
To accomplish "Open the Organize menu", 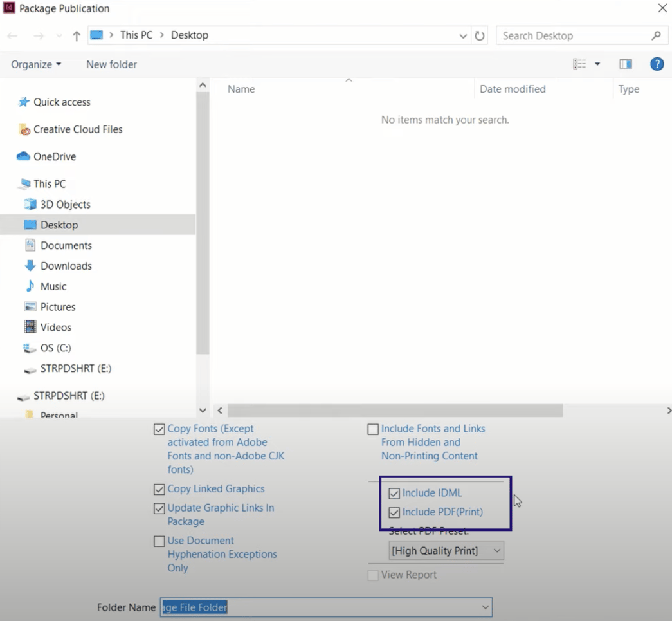I will pyautogui.click(x=35, y=64).
